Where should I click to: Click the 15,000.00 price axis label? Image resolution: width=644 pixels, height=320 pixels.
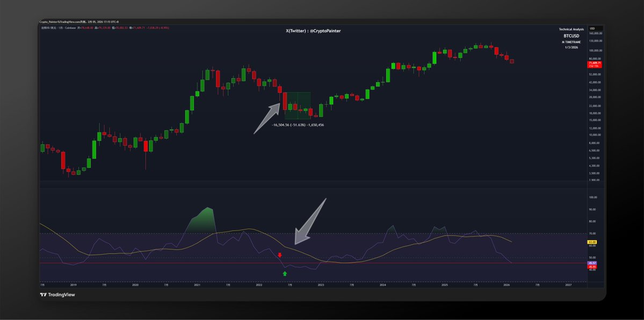point(596,120)
